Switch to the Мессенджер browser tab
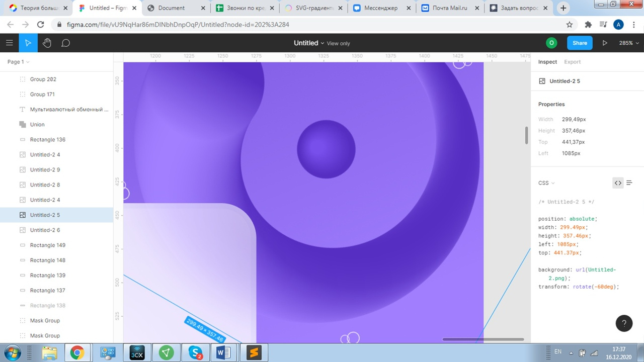The height and width of the screenshot is (362, 644). tap(381, 8)
